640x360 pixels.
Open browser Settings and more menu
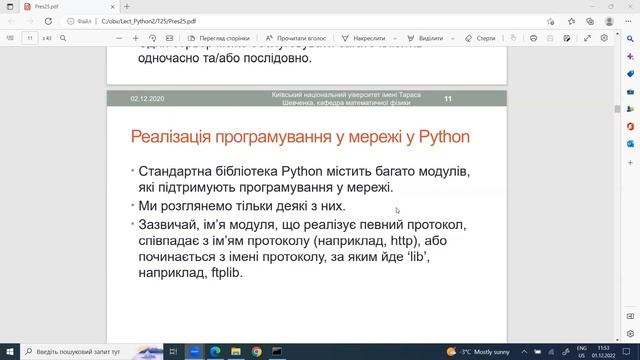(x=628, y=21)
